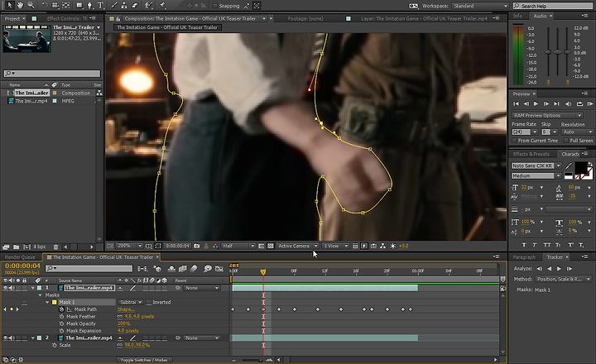Click the Motion Blur enable icon in timeline
Viewport: 596px width, 364px height.
pos(194,269)
